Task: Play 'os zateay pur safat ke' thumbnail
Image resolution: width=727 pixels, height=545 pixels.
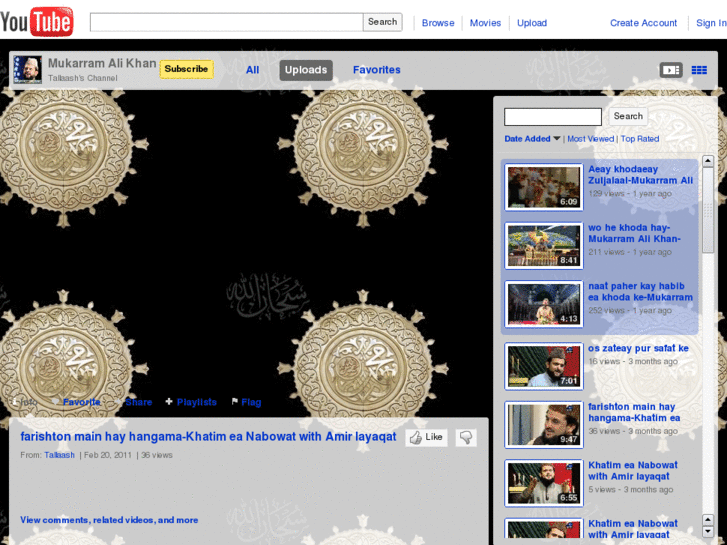Action: click(x=543, y=366)
